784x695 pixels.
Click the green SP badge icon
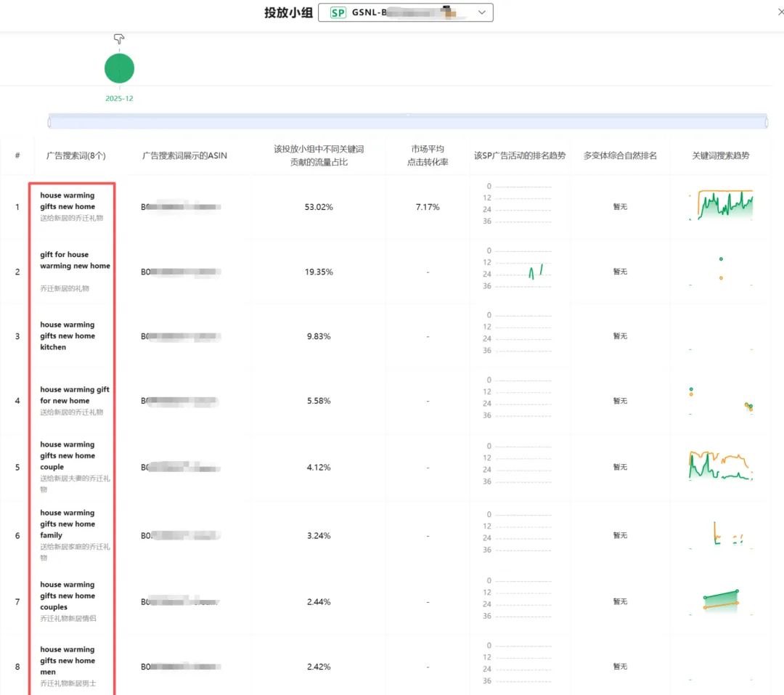coord(338,12)
